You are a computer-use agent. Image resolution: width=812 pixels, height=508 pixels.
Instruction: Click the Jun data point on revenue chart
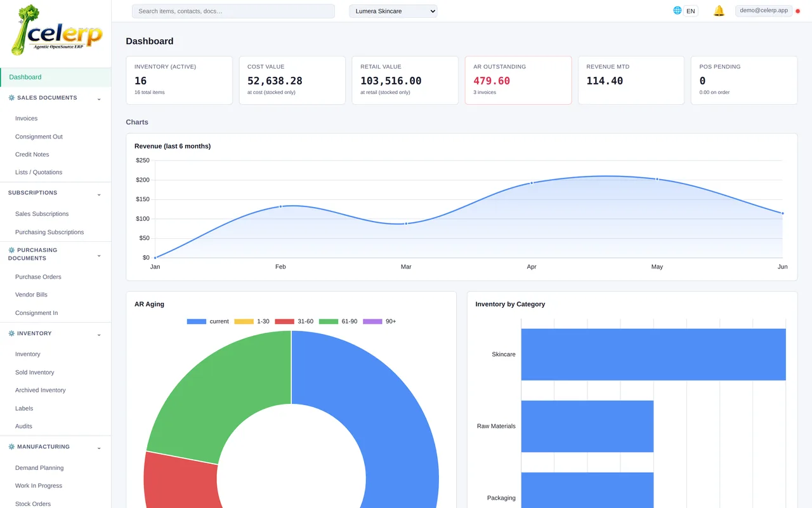point(783,213)
